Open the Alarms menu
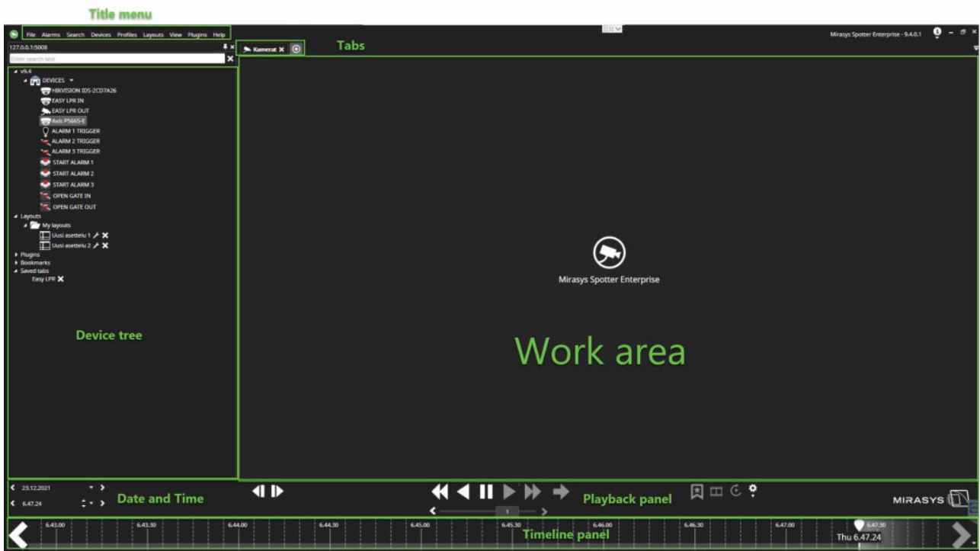The width and height of the screenshot is (980, 551). [x=51, y=35]
